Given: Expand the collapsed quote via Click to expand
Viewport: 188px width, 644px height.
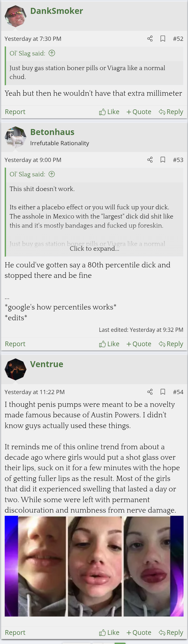Looking at the screenshot, I should pyautogui.click(x=94, y=248).
